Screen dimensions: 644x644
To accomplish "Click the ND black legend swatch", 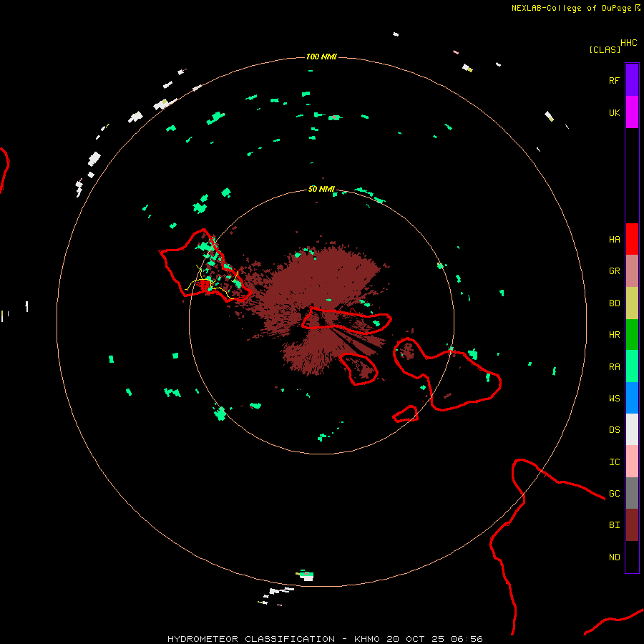I will point(632,557).
